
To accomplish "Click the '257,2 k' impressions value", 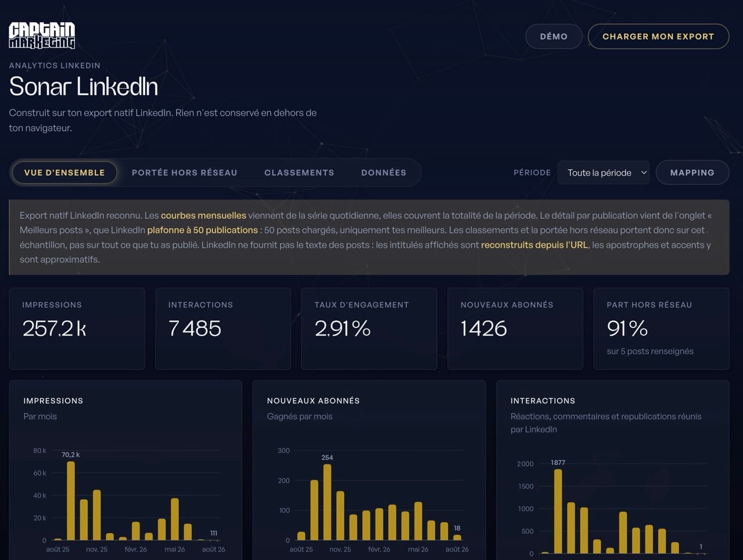I will (x=55, y=328).
